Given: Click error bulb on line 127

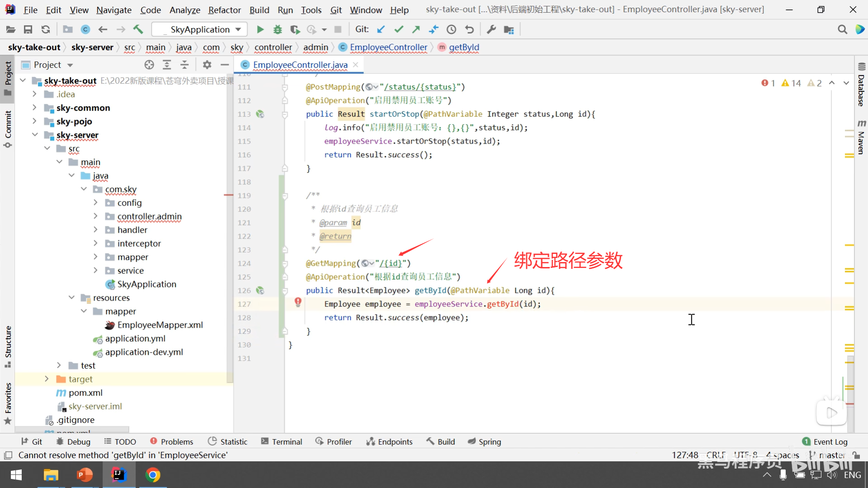Looking at the screenshot, I should (x=298, y=302).
